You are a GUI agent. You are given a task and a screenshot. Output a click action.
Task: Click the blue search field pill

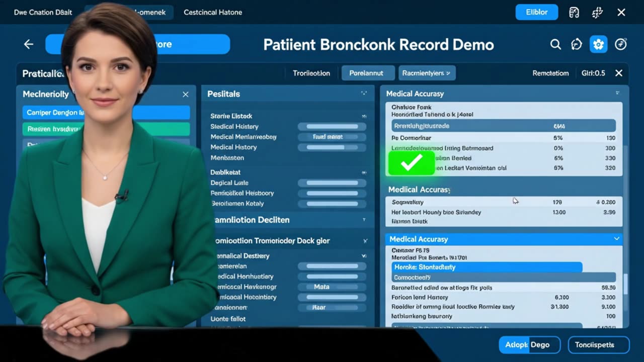pos(137,44)
